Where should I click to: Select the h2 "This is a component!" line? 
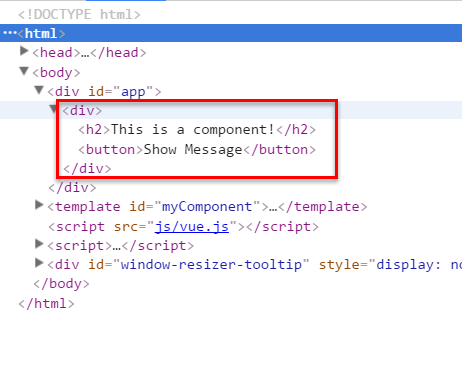pos(197,130)
